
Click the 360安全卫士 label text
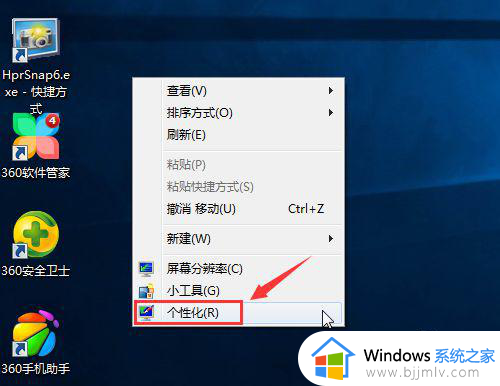tap(36, 271)
